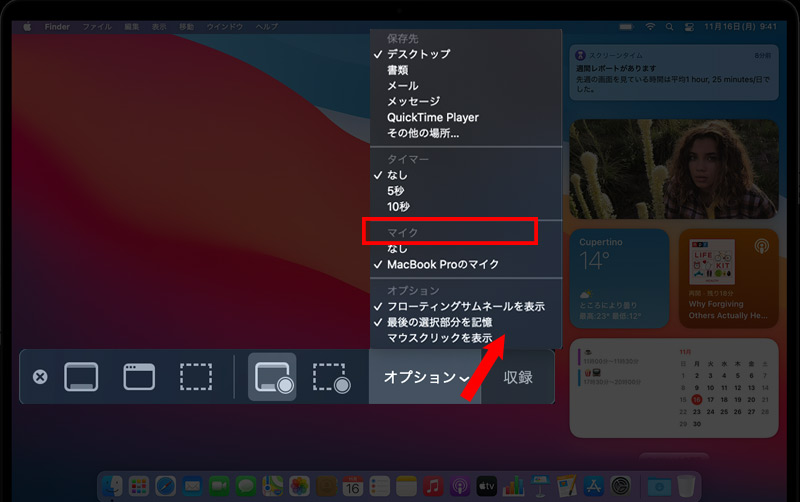800x502 pixels.
Task: Click the date and time 11月16日(月) 9:41
Action: pos(740,27)
